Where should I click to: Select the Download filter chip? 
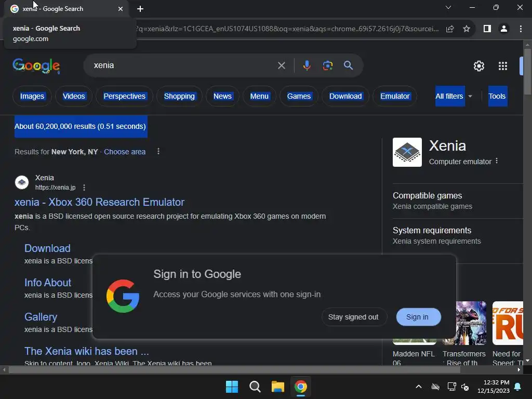pyautogui.click(x=345, y=96)
